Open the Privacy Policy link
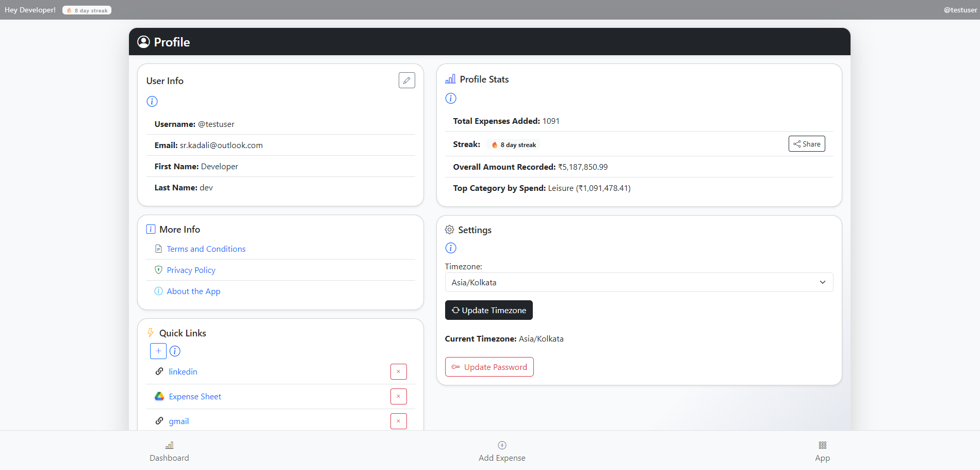980x470 pixels. pyautogui.click(x=191, y=270)
